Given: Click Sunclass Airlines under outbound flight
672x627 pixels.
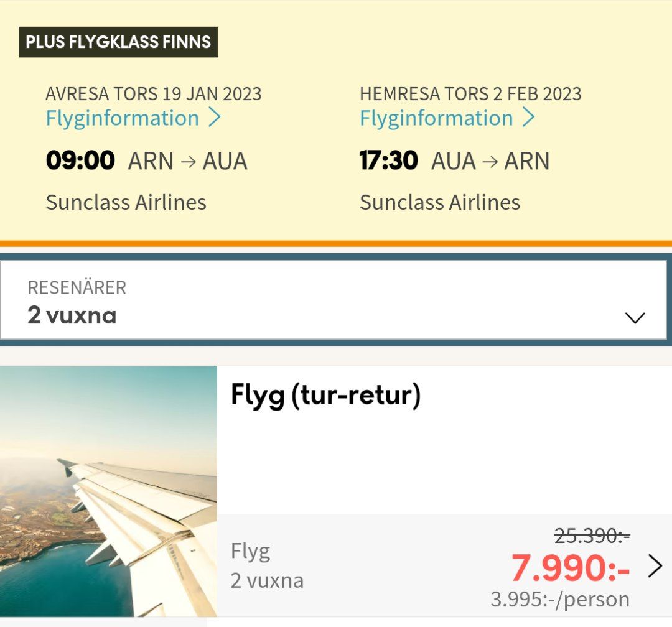Looking at the screenshot, I should [126, 202].
